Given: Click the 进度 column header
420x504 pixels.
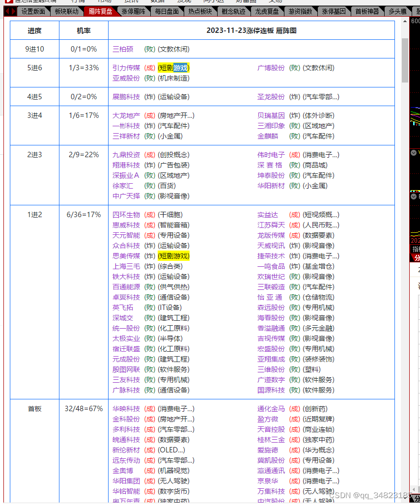Looking at the screenshot, I should [x=34, y=30].
